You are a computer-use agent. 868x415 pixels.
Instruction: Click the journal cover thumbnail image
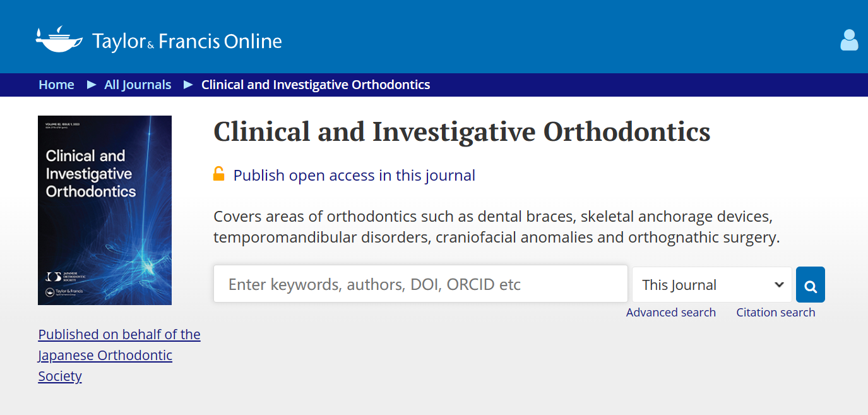pyautogui.click(x=105, y=210)
